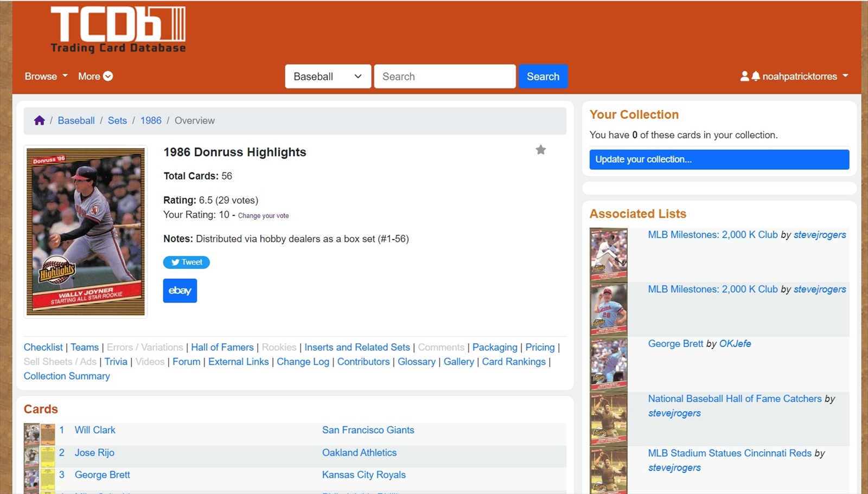The width and height of the screenshot is (868, 494).
Task: Open eBay listings button
Action: tap(180, 291)
